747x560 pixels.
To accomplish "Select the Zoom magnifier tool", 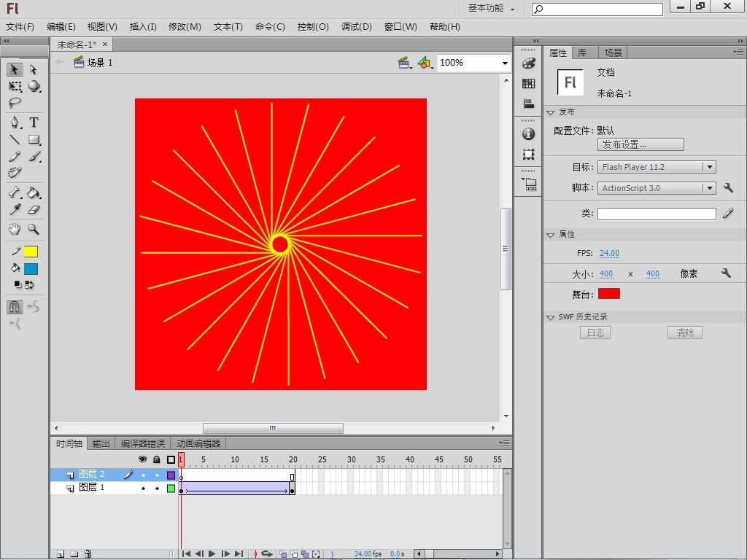I will pos(34,229).
